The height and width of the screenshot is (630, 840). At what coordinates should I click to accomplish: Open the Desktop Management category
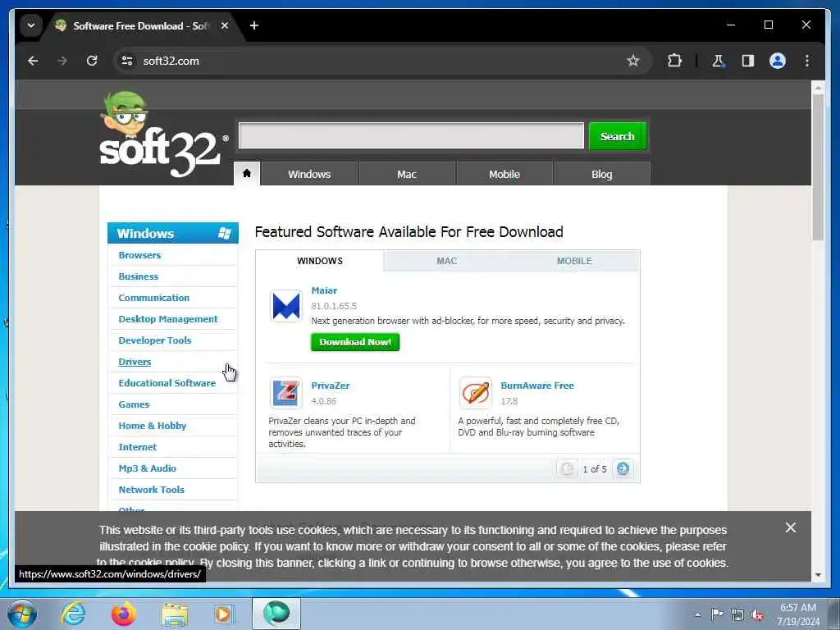coord(167,319)
